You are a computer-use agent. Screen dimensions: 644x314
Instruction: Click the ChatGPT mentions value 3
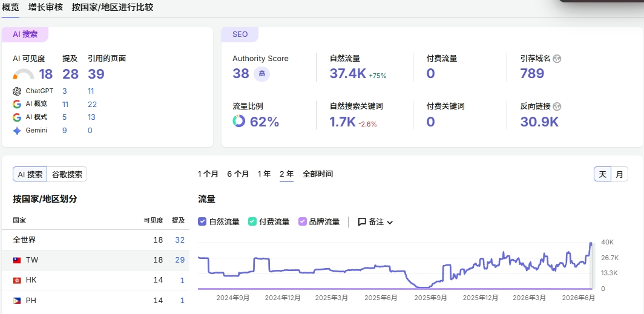pyautogui.click(x=65, y=91)
